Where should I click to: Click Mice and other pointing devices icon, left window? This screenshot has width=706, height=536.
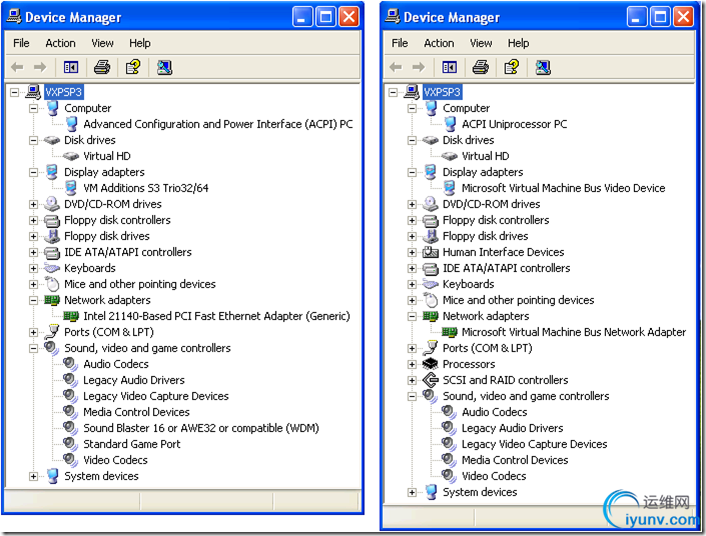tap(52, 284)
